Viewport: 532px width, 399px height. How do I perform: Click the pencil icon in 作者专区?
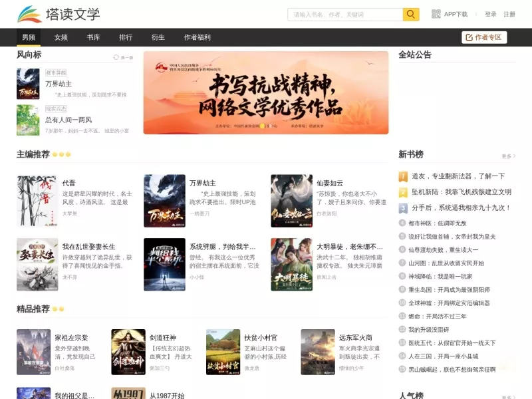pos(469,37)
